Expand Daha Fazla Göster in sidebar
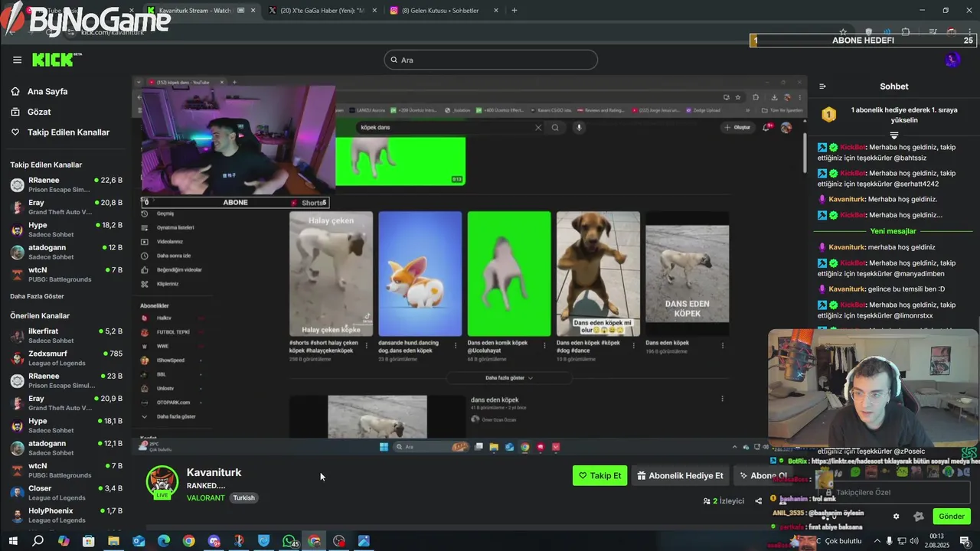The height and width of the screenshot is (551, 980). [x=37, y=296]
